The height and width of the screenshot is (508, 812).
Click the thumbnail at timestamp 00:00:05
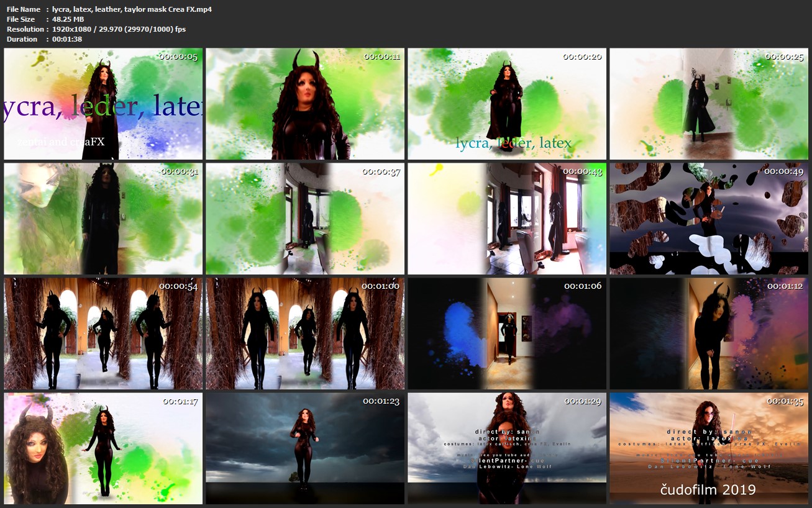(x=103, y=104)
